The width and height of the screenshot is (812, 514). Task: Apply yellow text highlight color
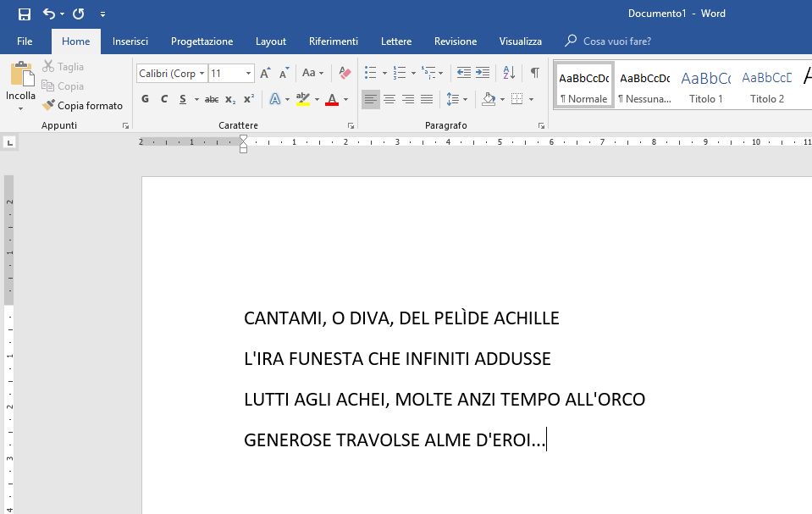303,99
